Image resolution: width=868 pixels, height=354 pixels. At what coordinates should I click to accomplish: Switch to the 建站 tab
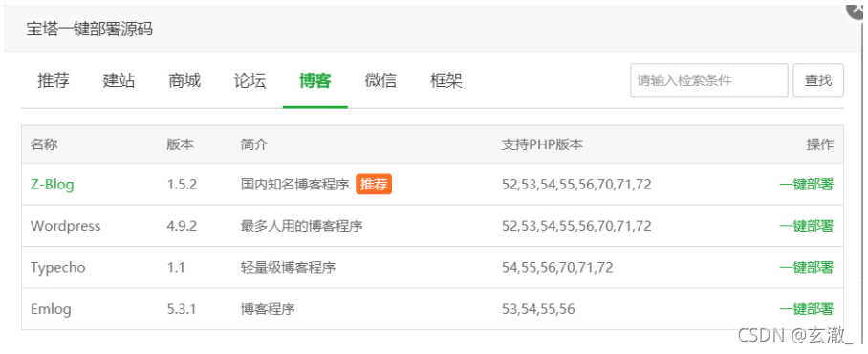pos(119,81)
